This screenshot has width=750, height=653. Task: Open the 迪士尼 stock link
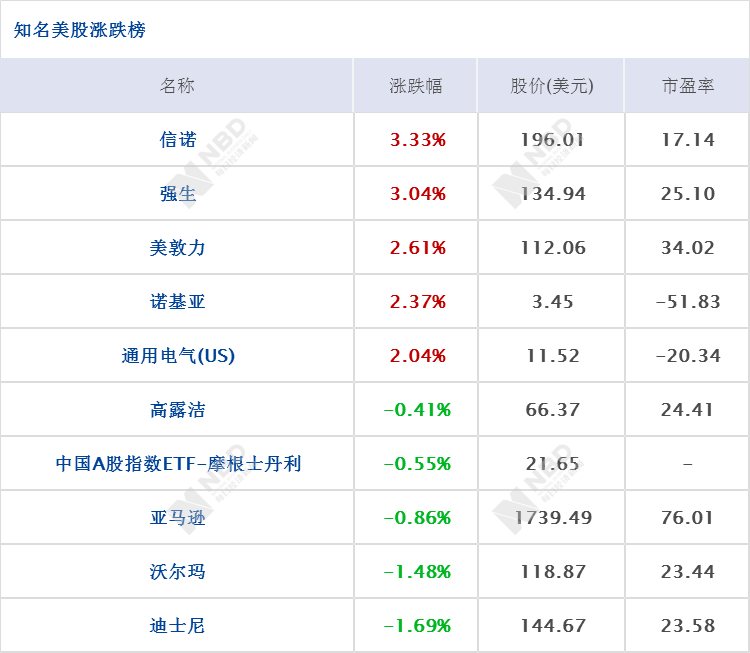tap(177, 626)
